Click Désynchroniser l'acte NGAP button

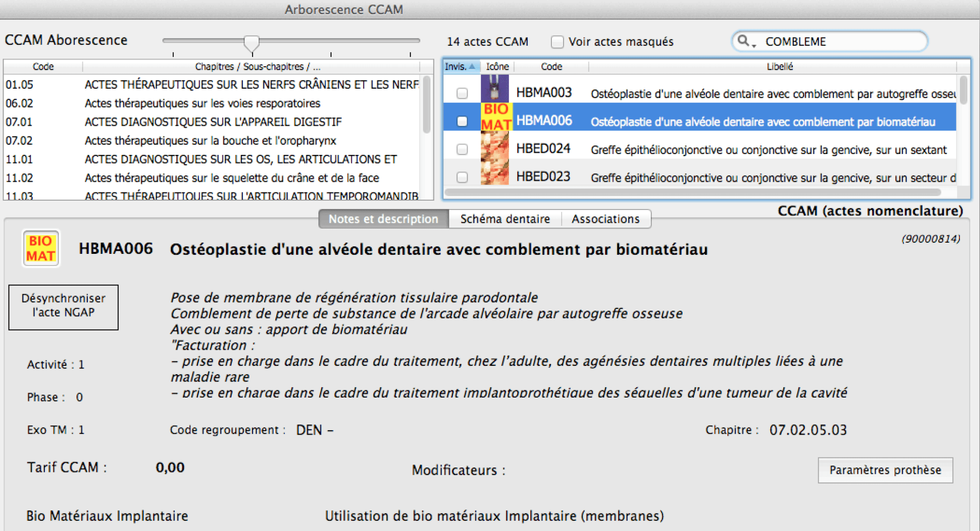click(x=64, y=307)
